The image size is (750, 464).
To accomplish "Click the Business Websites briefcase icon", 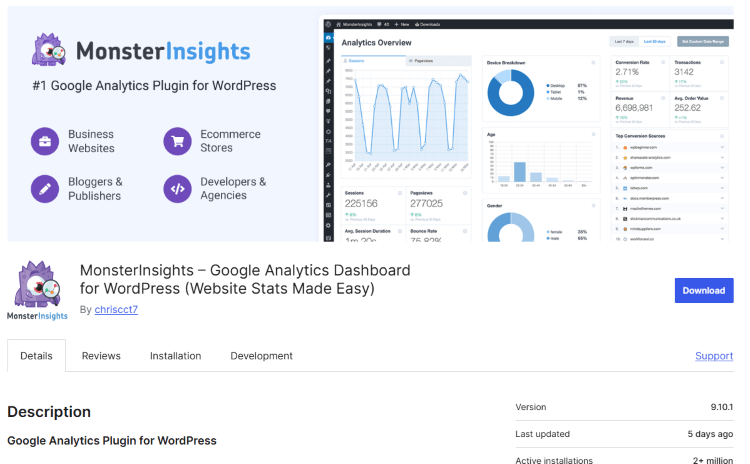I will pos(45,141).
